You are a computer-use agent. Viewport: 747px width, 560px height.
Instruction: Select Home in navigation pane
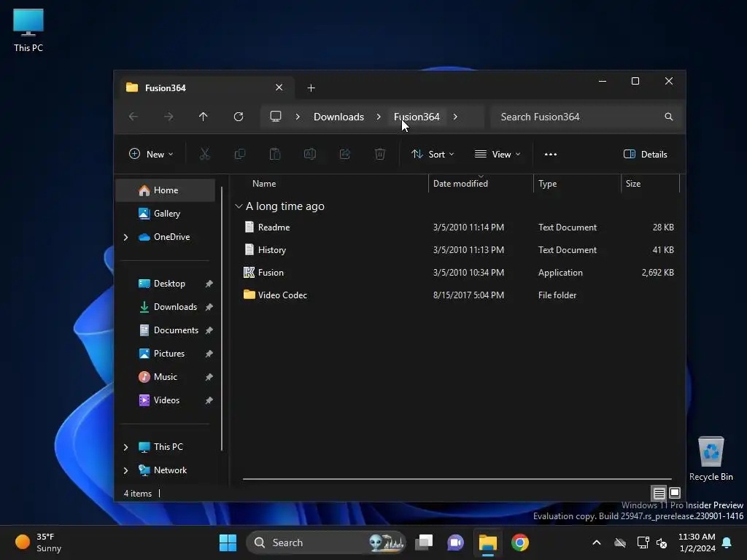(166, 190)
